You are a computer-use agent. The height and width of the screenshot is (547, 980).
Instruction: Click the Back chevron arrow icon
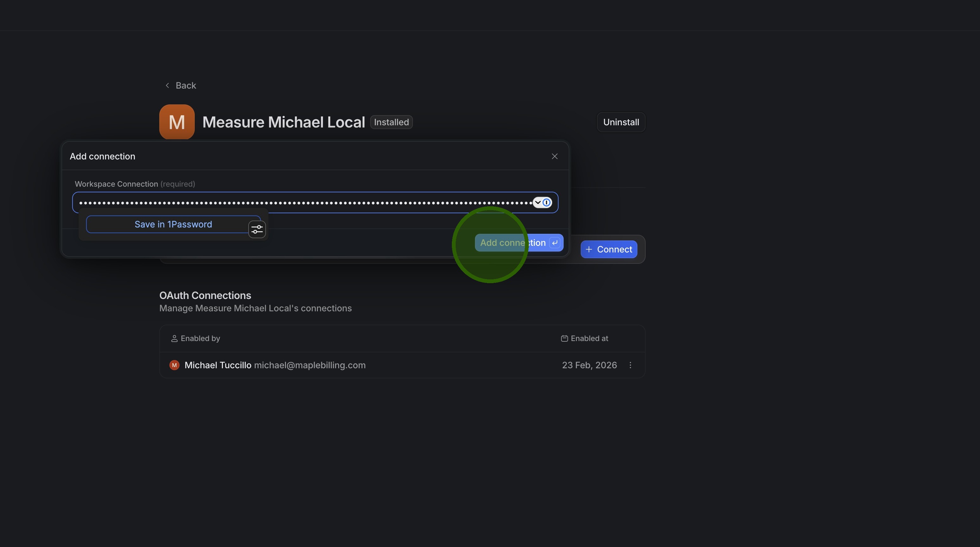point(168,85)
